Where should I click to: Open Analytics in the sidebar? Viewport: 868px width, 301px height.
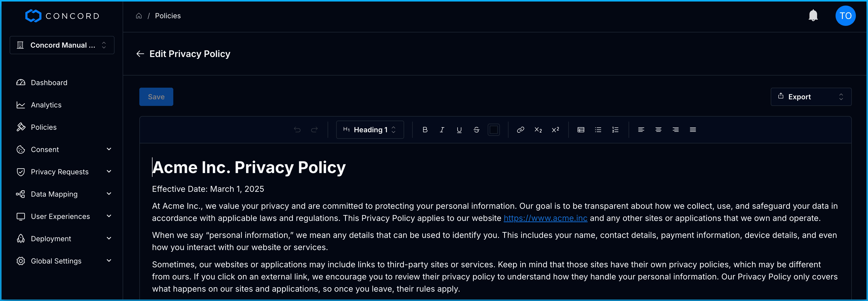(46, 105)
